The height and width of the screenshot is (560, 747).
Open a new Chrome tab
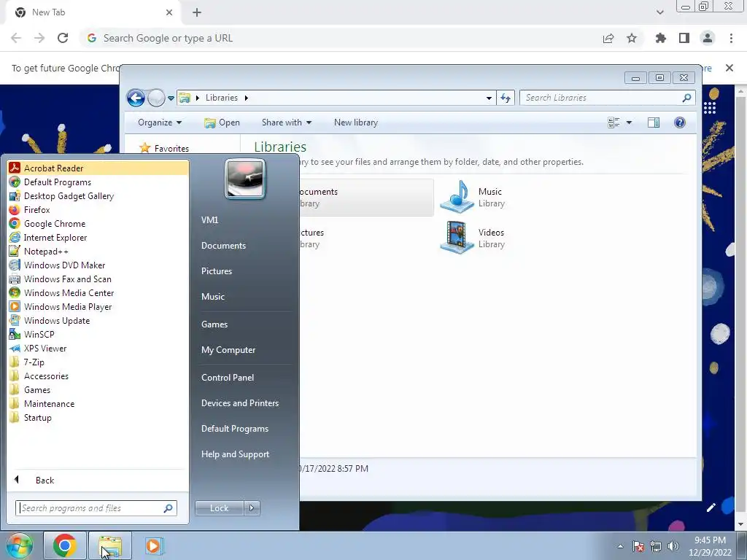pos(197,13)
